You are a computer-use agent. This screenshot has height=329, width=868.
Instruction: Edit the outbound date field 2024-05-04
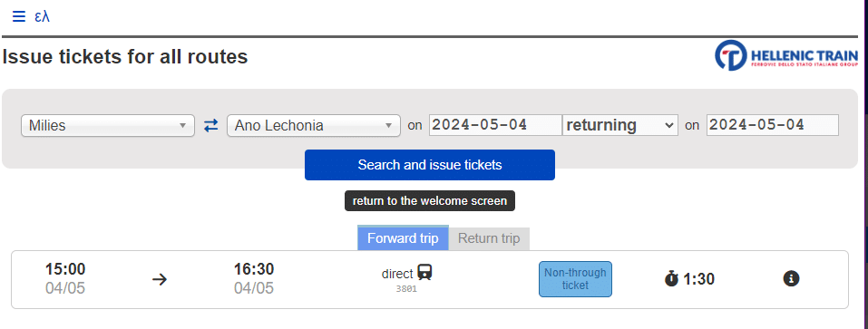click(x=495, y=125)
